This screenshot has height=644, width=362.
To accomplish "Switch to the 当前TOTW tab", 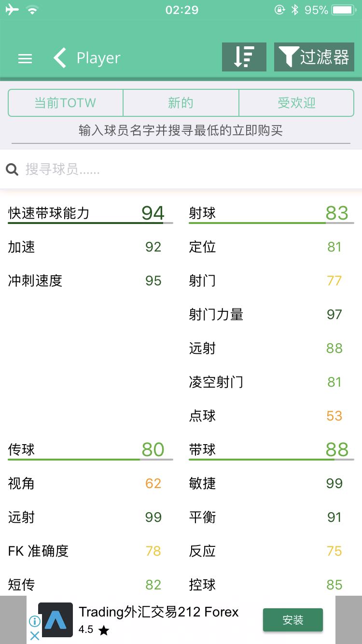I will point(65,103).
